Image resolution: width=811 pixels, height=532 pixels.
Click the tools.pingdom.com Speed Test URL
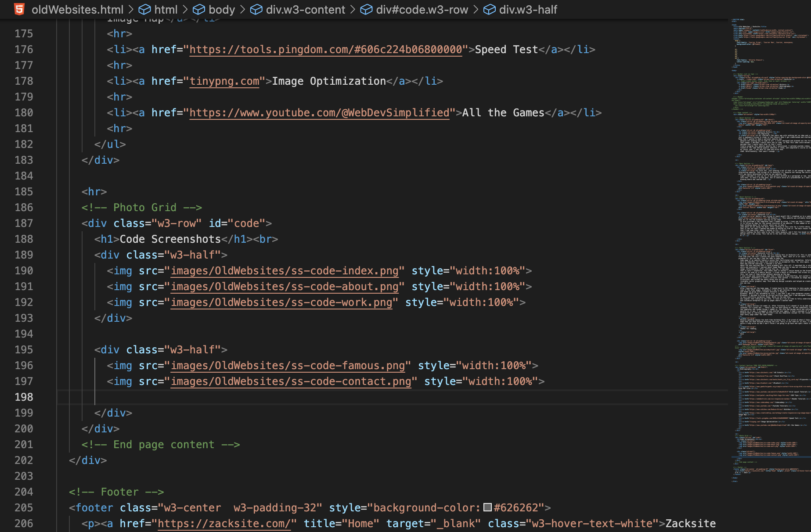click(x=325, y=50)
